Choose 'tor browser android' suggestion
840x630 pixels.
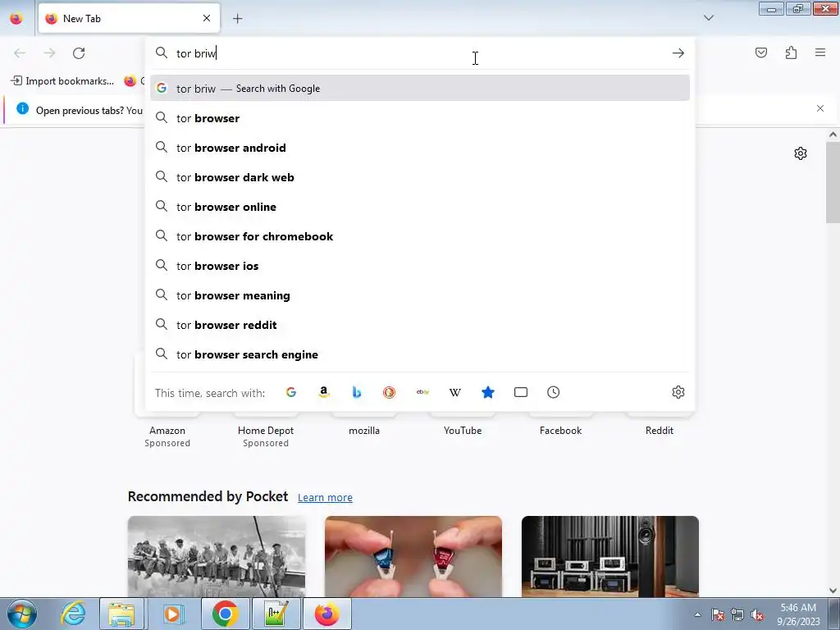(420, 148)
